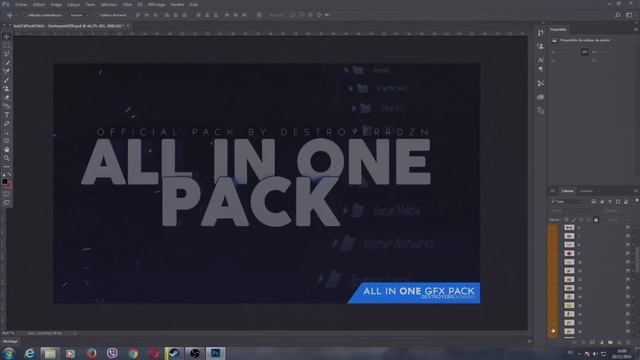Swap foreground and background colors
Image resolution: width=640 pixels, height=360 pixels.
(x=9, y=174)
